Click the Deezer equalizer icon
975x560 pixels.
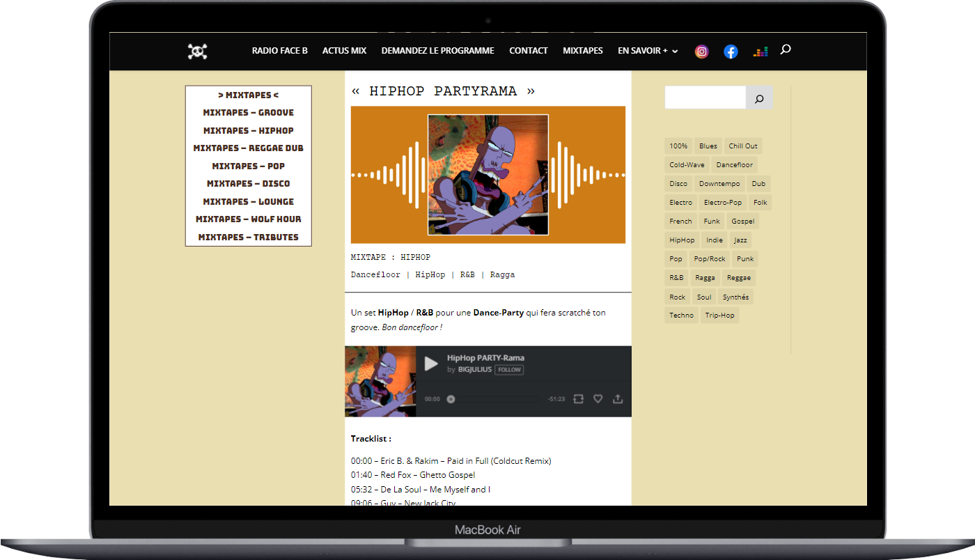click(760, 52)
